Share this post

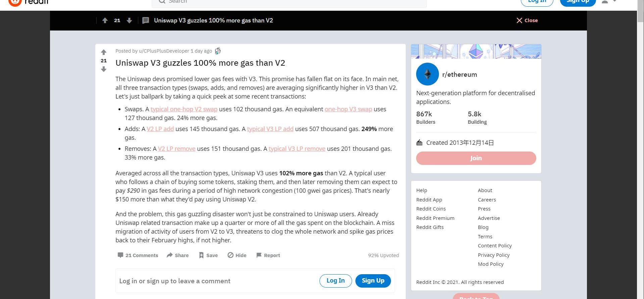click(178, 255)
